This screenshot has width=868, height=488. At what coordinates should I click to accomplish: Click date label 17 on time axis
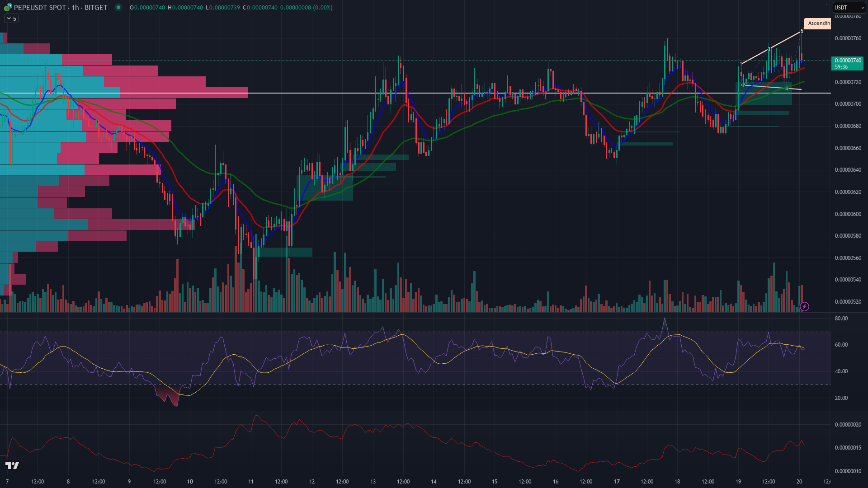(617, 482)
